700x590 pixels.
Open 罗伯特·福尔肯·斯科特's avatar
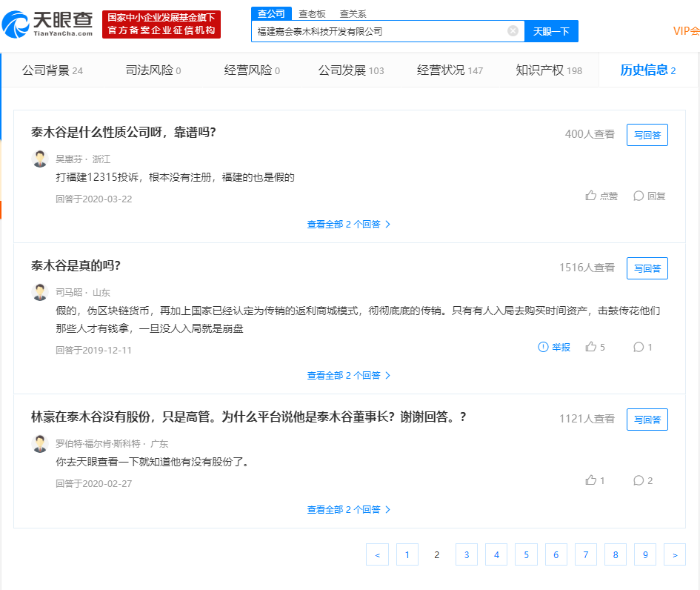pos(40,443)
